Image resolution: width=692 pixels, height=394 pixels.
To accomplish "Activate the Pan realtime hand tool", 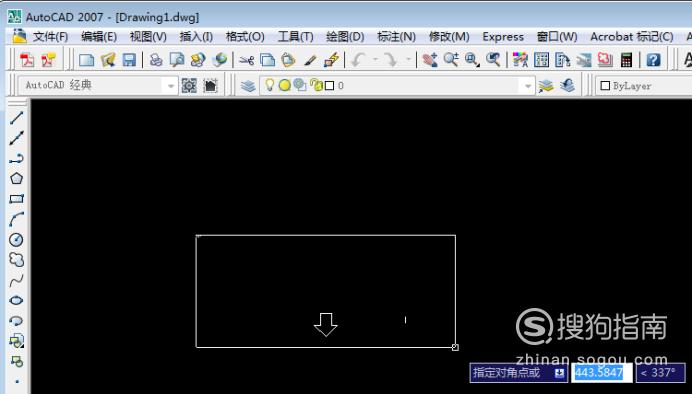I will tap(429, 60).
